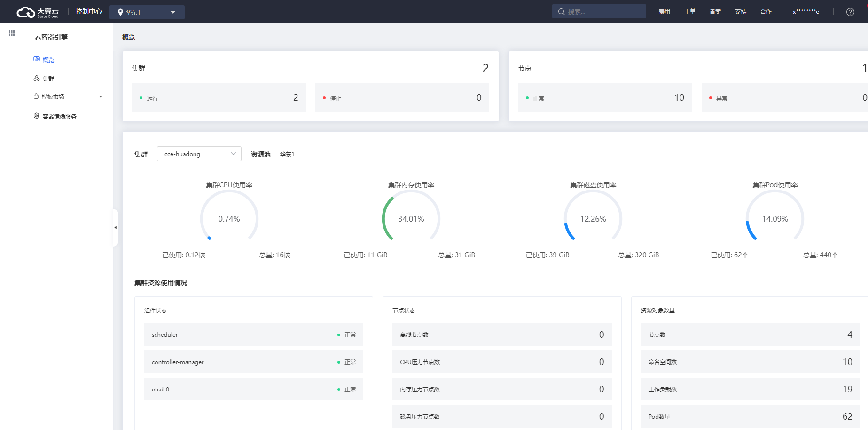Click the 概览 overview sidebar icon
The width and height of the screenshot is (868, 430).
click(x=37, y=59)
